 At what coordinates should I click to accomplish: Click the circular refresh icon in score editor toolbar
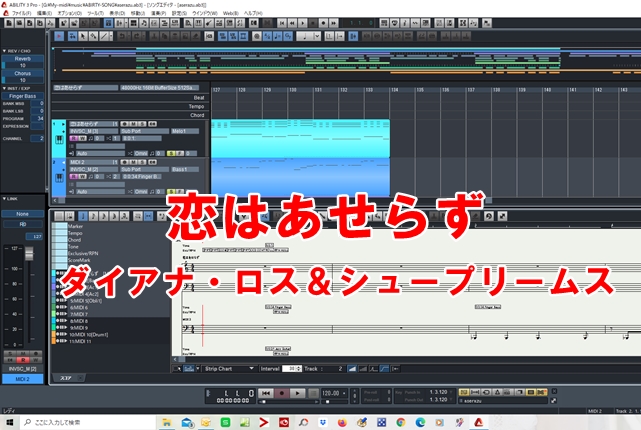pyautogui.click(x=489, y=216)
